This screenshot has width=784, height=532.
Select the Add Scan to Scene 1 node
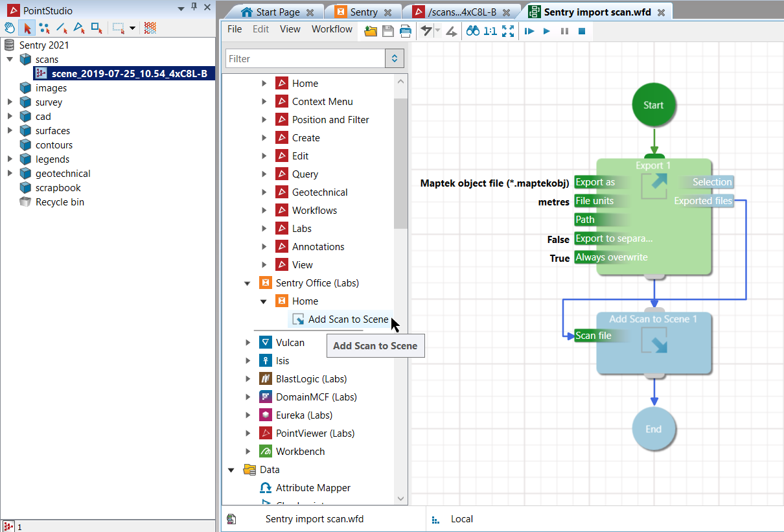pos(654,343)
